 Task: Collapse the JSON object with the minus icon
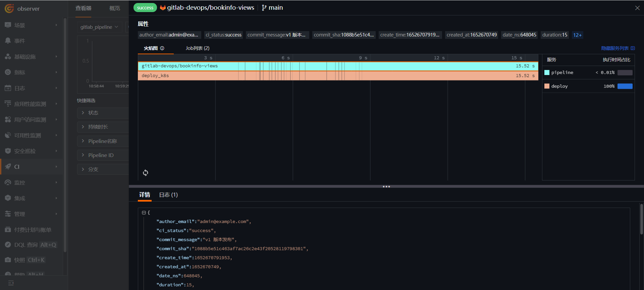click(x=144, y=213)
